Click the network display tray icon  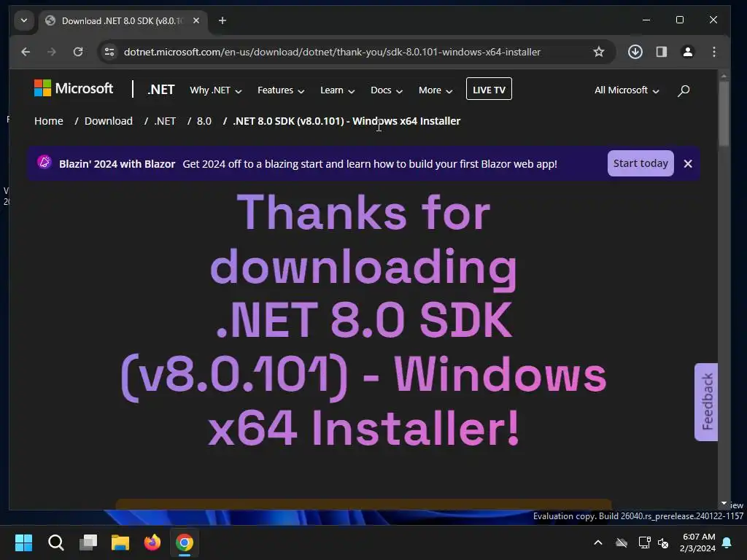644,542
